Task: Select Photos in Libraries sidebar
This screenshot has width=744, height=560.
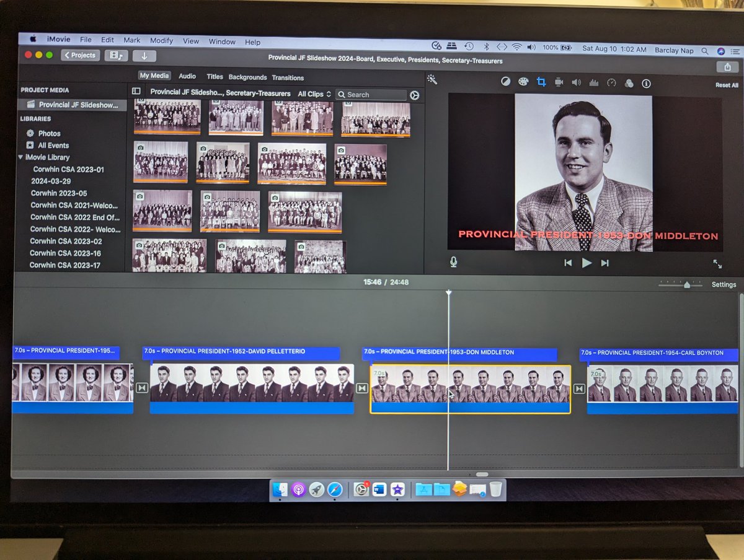Action: (x=49, y=133)
